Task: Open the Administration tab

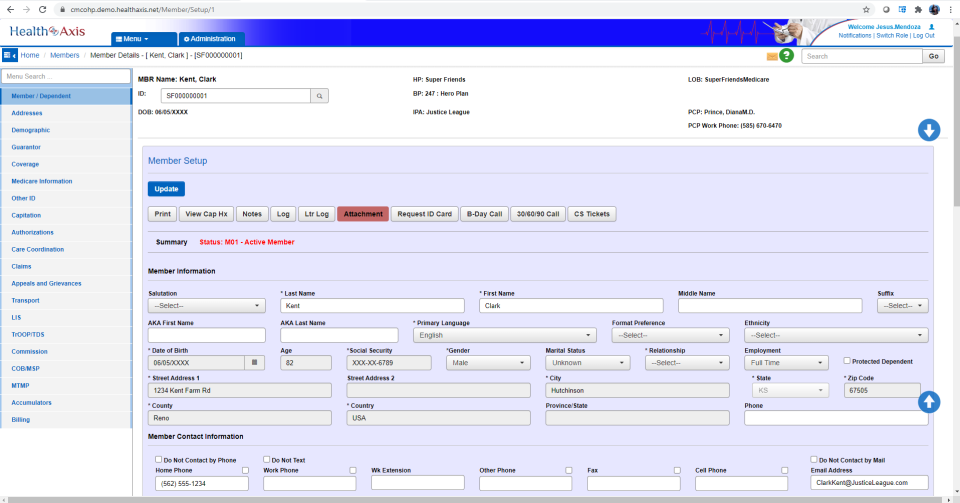Action: 211,39
